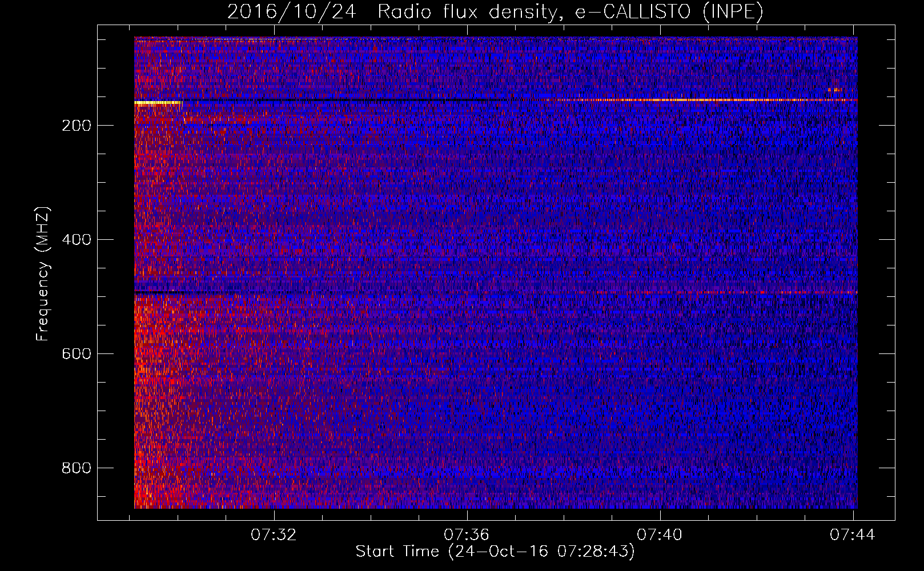Click the 'Start Time (24-Oct-16 07:28:43)' label
The image size is (924, 571).
[495, 552]
